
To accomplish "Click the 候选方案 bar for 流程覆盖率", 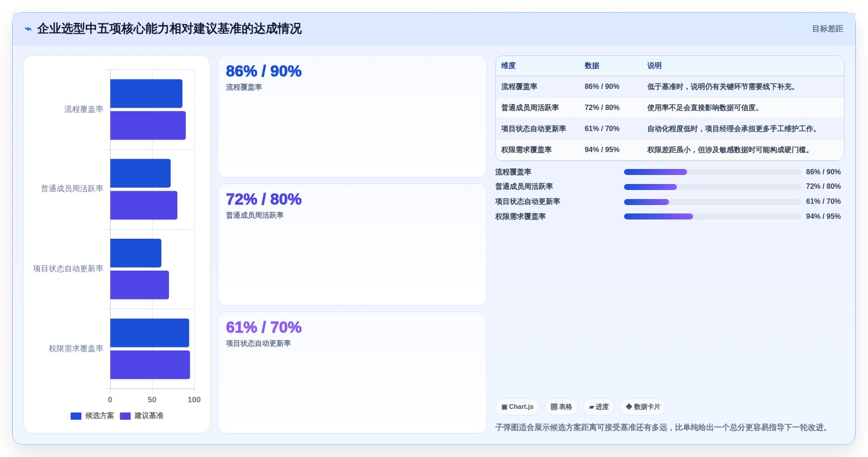I will (x=146, y=93).
